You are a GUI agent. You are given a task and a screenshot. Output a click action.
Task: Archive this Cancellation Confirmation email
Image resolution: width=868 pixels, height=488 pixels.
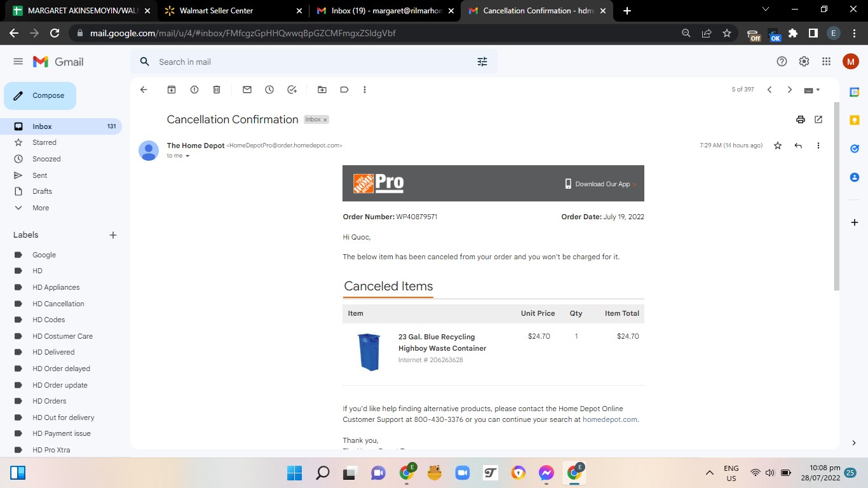coord(172,90)
